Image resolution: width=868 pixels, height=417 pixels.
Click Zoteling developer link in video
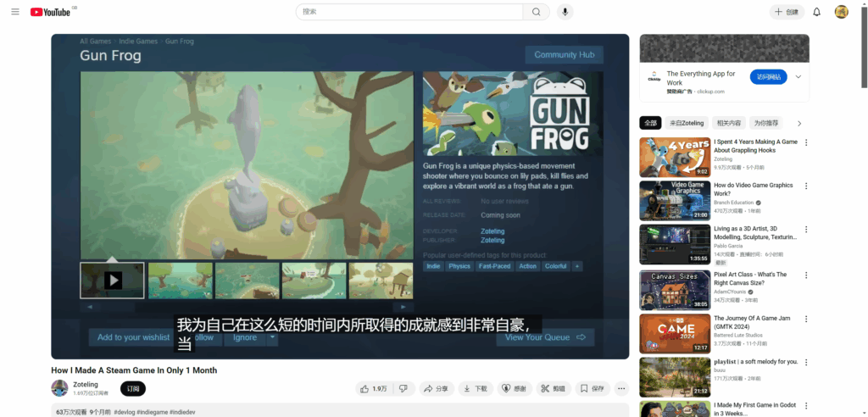tap(492, 231)
